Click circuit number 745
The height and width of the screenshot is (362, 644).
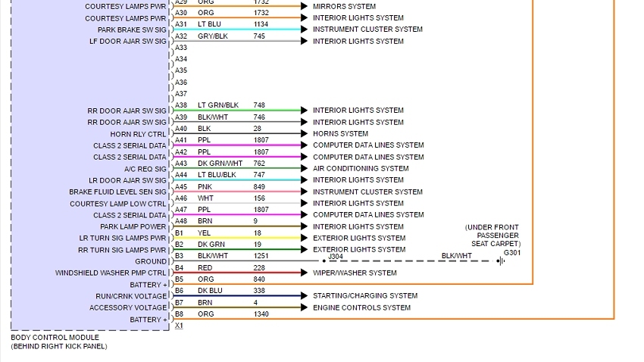point(259,36)
